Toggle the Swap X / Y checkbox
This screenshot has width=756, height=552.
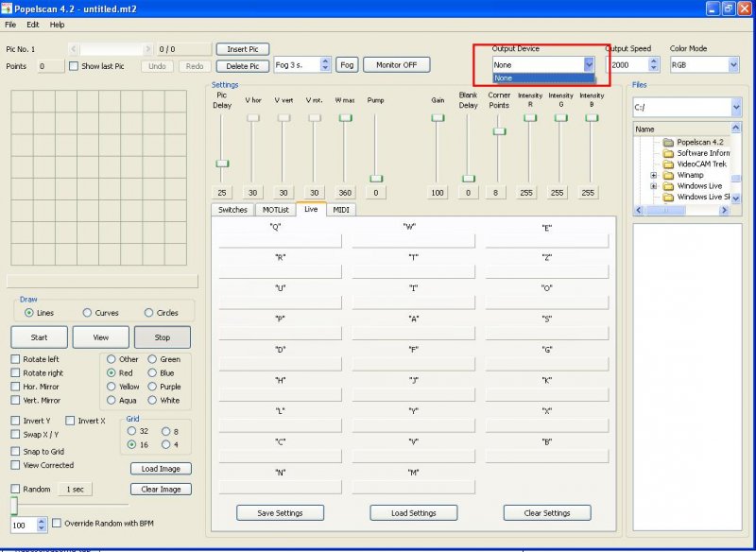pos(15,435)
